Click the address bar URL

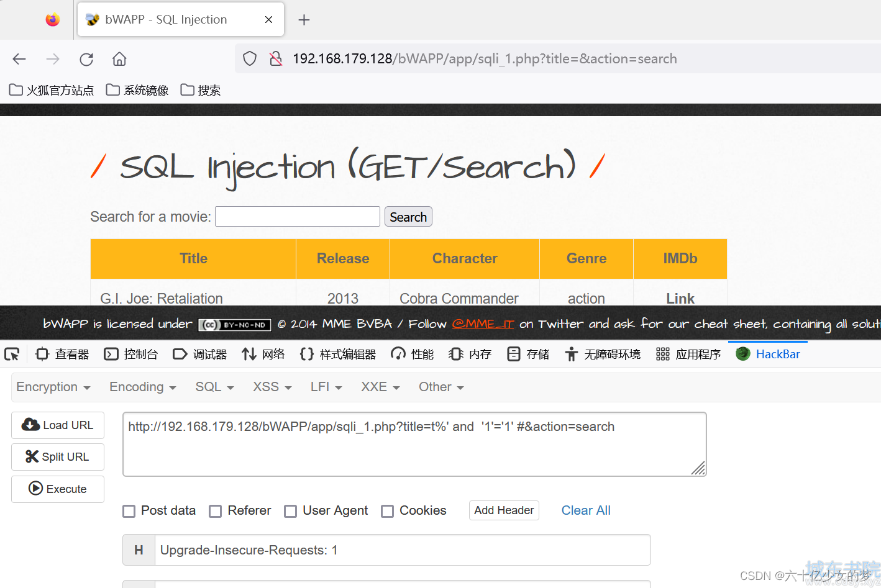click(x=485, y=59)
